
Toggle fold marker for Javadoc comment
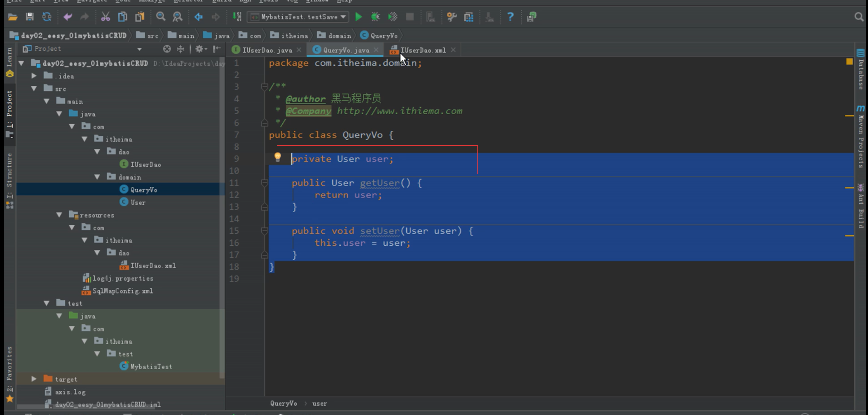tap(264, 86)
